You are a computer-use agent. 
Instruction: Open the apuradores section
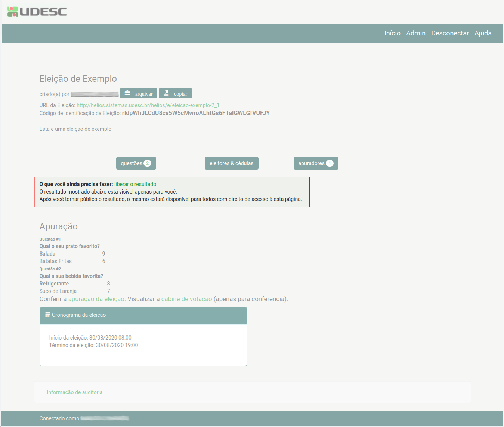point(311,163)
